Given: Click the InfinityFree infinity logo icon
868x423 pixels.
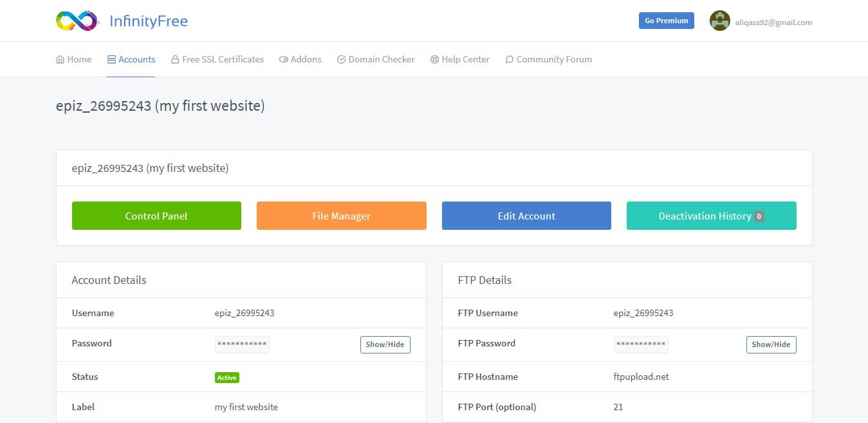Looking at the screenshot, I should pyautogui.click(x=77, y=21).
